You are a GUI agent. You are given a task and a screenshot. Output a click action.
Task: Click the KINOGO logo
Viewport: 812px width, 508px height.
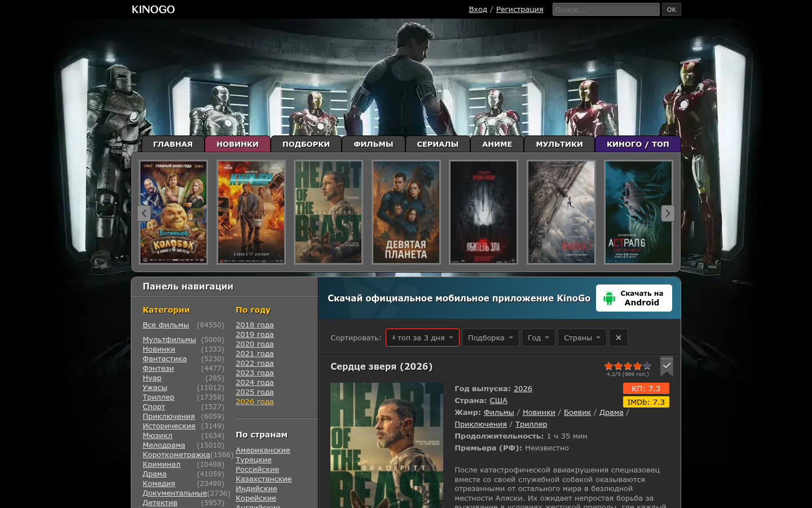[153, 10]
